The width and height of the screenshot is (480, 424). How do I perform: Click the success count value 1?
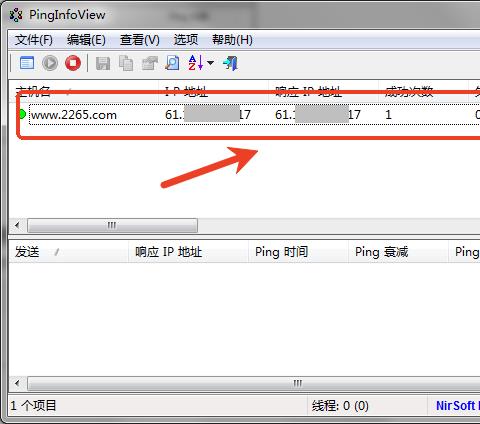click(x=388, y=115)
